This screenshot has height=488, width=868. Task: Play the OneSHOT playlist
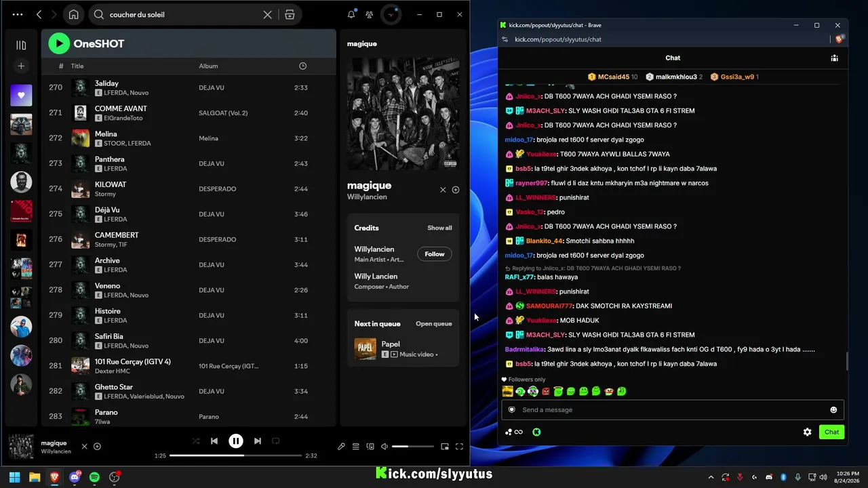(59, 43)
